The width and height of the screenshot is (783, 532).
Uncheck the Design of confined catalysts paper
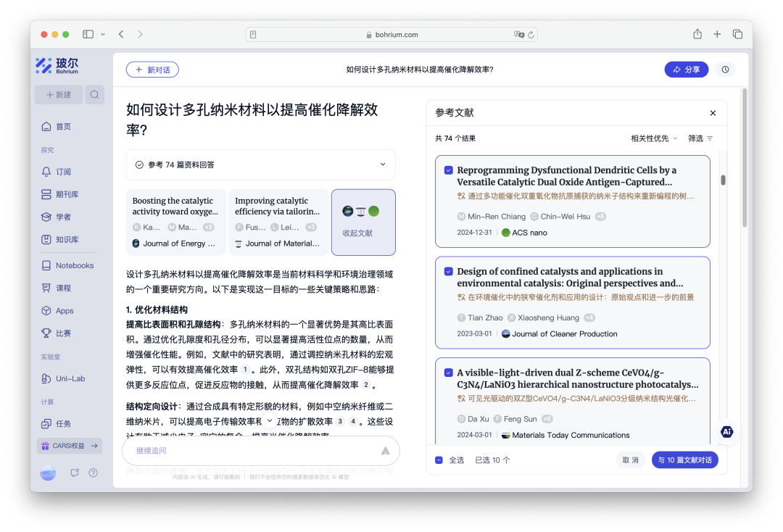click(449, 272)
